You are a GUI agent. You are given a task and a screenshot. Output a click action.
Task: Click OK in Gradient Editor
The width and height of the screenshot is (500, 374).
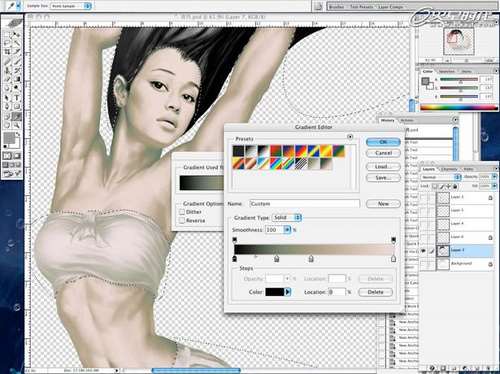point(383,142)
